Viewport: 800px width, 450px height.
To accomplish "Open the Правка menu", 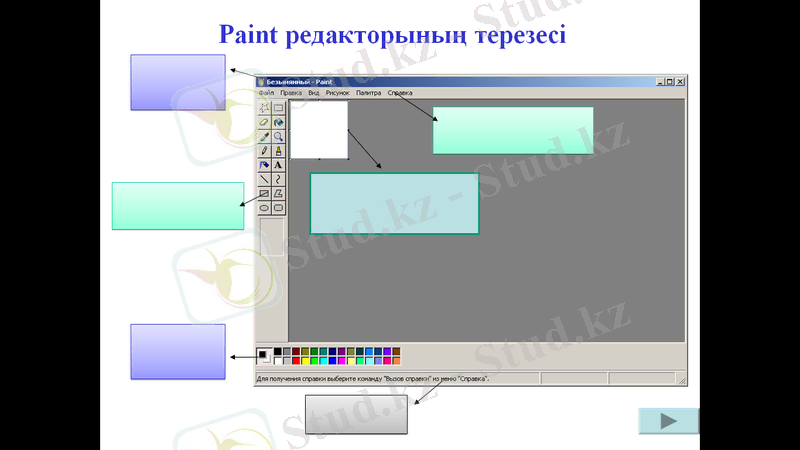I will (291, 92).
